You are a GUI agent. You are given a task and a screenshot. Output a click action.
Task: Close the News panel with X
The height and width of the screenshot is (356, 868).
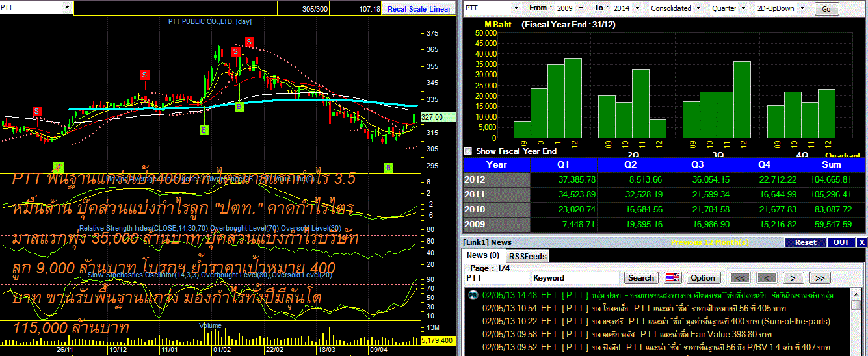pos(861,242)
